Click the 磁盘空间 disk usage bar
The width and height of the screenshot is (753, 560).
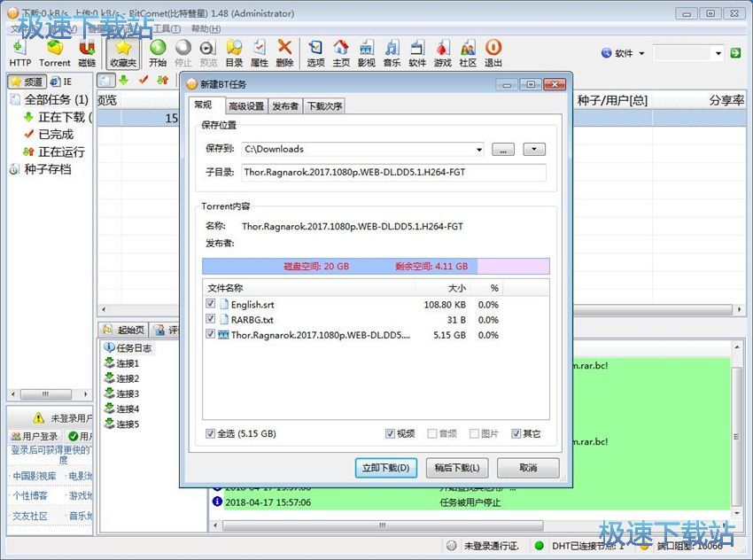pyautogui.click(x=376, y=266)
